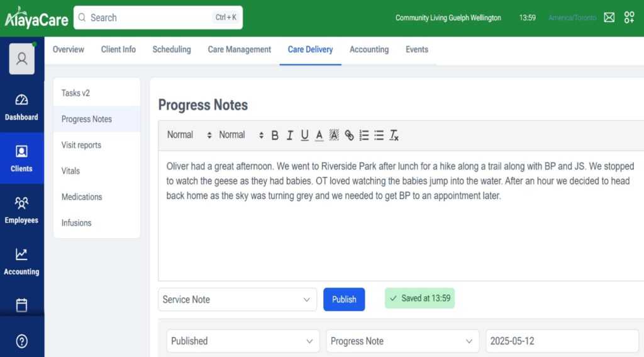644x357 pixels.
Task: Open Tasks v2 in side menu
Action: coord(96,93)
